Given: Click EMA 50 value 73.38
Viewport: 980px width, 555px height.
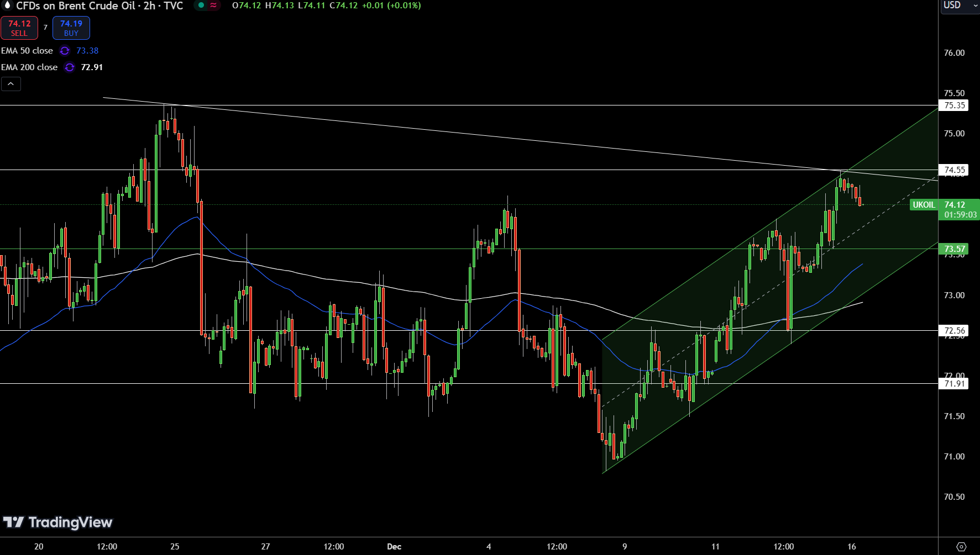Looking at the screenshot, I should pyautogui.click(x=87, y=51).
